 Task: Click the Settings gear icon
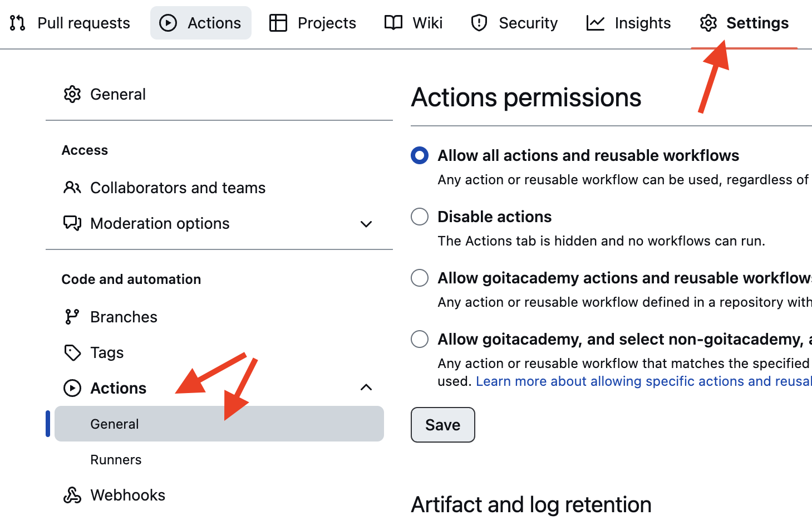coord(708,23)
